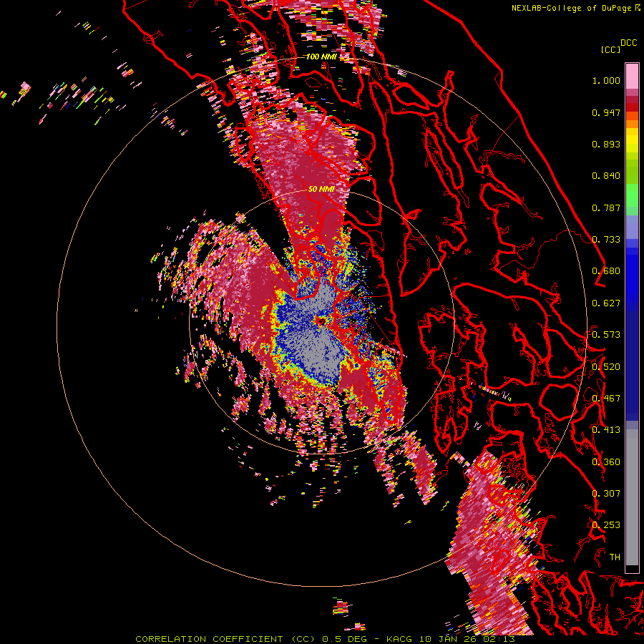Click the 1.000 value on the color scale
This screenshot has width=644, height=644.
pyautogui.click(x=606, y=80)
